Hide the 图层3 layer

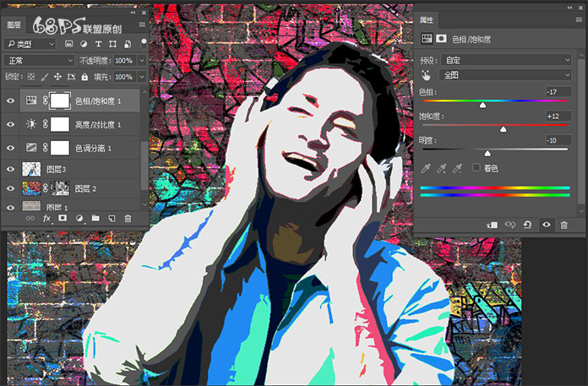tap(10, 169)
